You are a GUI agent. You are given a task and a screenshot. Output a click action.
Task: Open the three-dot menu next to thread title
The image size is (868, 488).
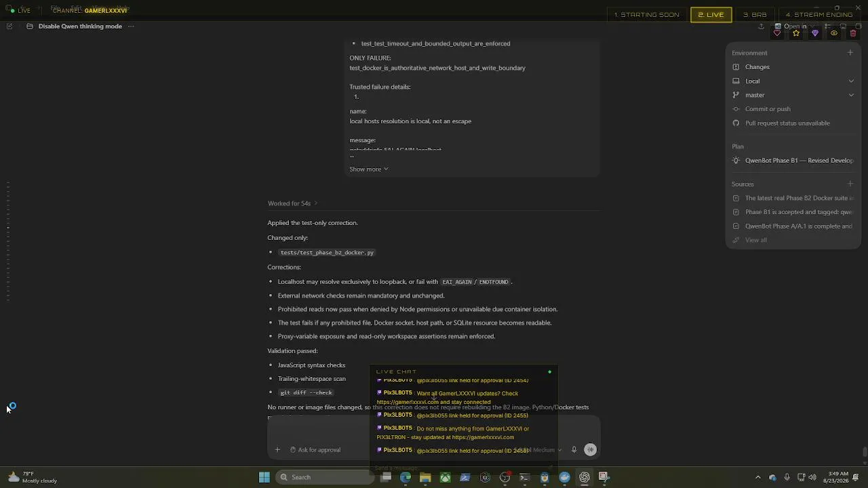coord(131,26)
